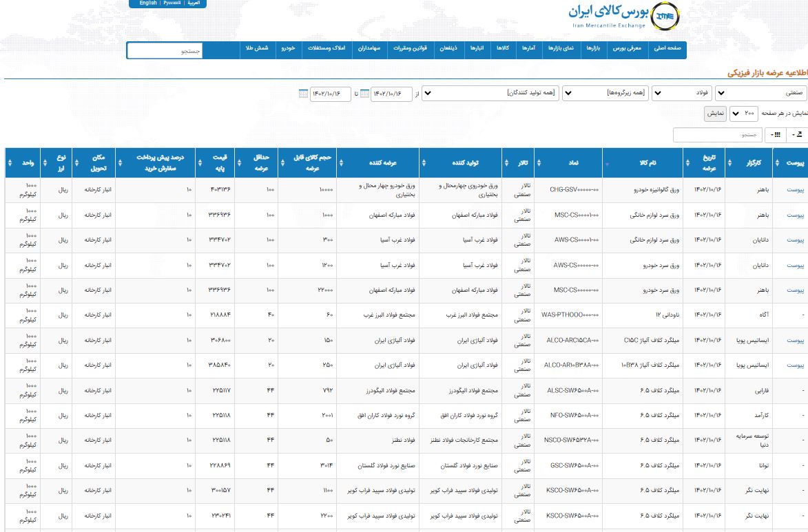The image size is (808, 532).
Task: Open the calendar picker beside the from-date field
Action: (364, 94)
